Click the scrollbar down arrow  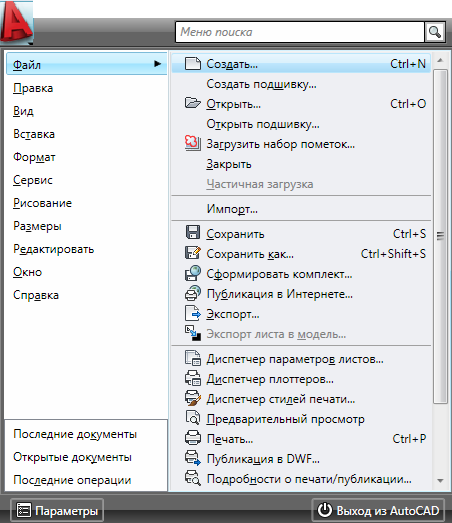pyautogui.click(x=440, y=481)
